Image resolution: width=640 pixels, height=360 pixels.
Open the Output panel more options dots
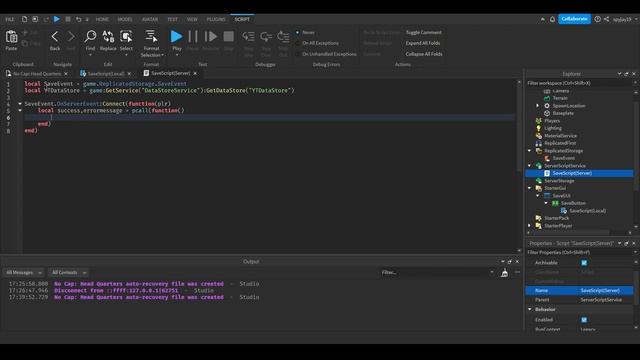518,272
